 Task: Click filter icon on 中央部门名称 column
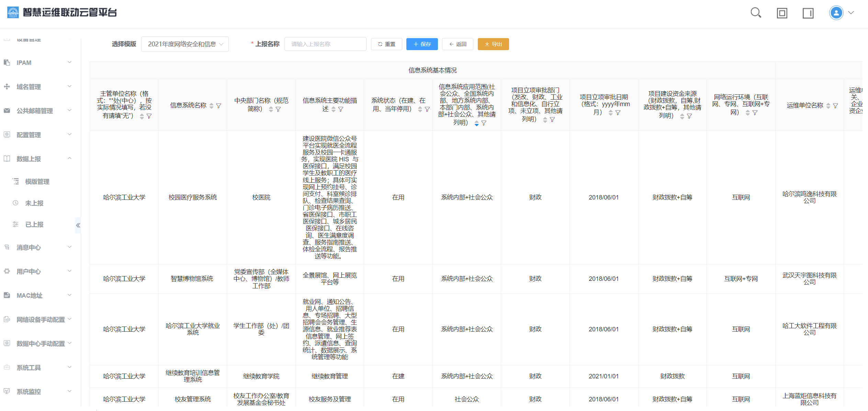278,109
